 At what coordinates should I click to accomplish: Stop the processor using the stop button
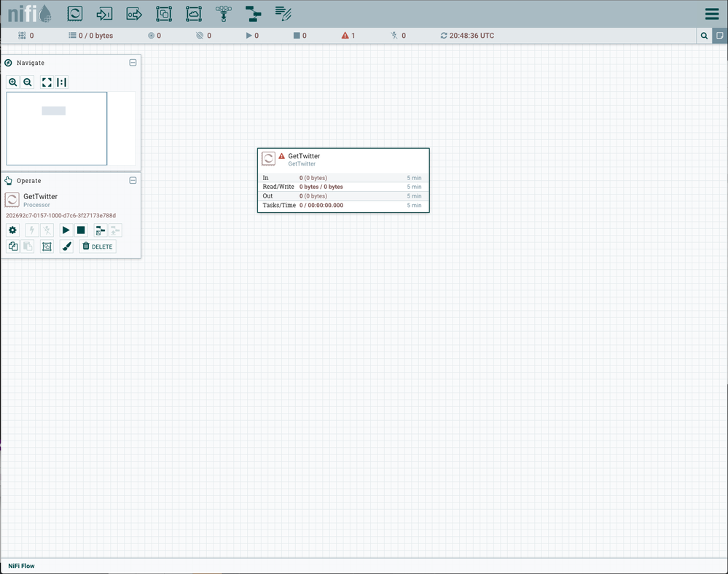(81, 230)
